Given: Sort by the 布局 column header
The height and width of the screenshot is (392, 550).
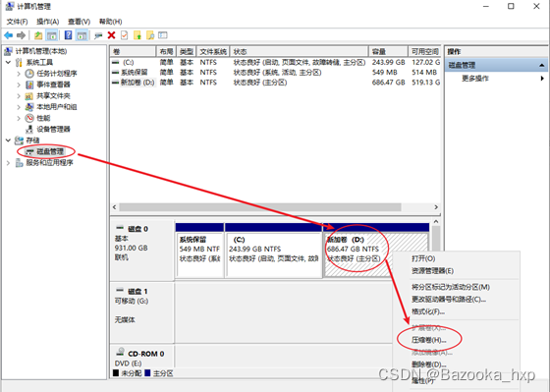Looking at the screenshot, I should (x=166, y=52).
